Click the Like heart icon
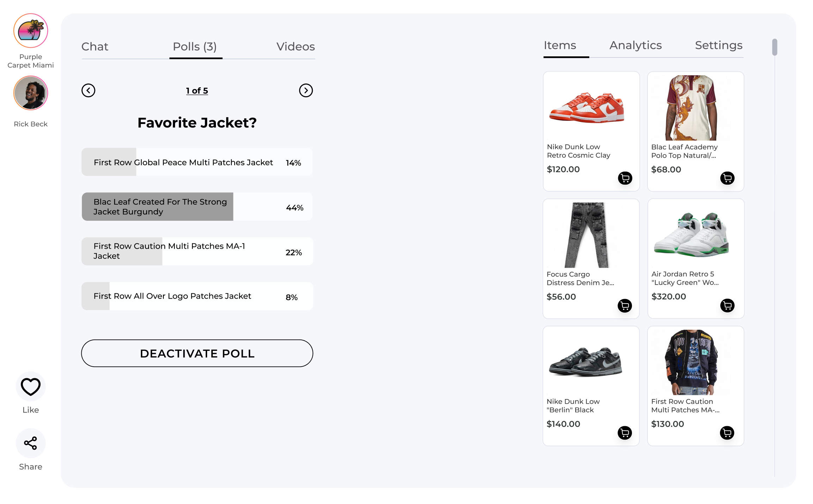Viewport: 813px width, 504px height. 31,387
